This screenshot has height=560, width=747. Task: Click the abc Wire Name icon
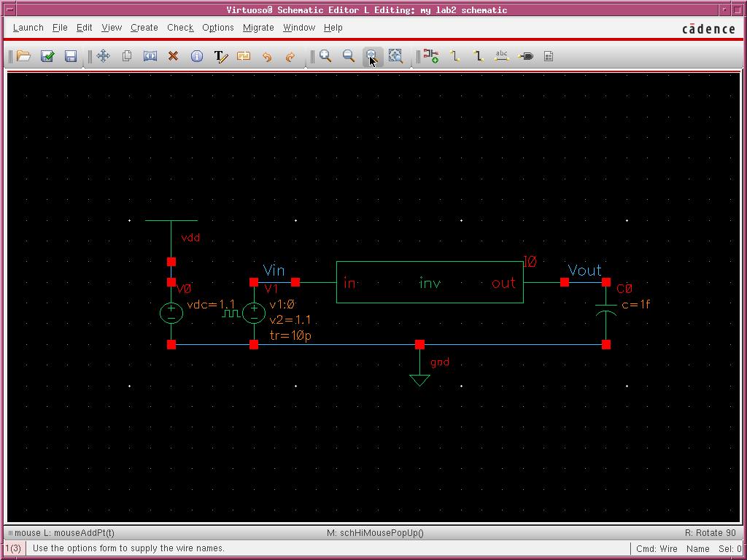(x=502, y=56)
